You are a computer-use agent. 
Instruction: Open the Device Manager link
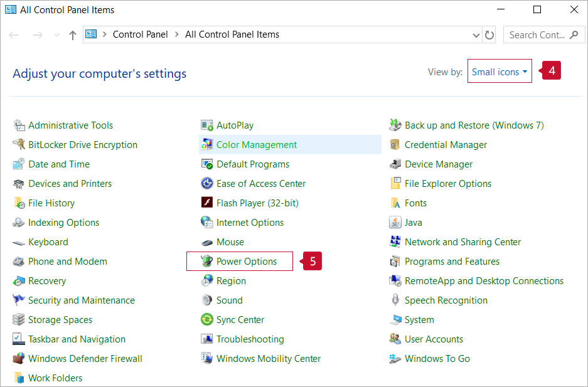[x=438, y=164]
